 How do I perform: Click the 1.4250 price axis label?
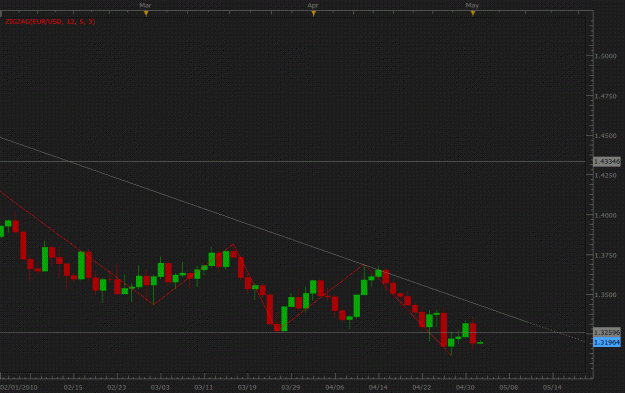(x=605, y=175)
